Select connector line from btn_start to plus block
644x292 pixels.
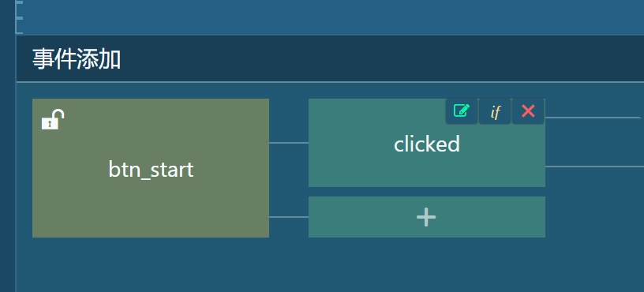coord(289,217)
